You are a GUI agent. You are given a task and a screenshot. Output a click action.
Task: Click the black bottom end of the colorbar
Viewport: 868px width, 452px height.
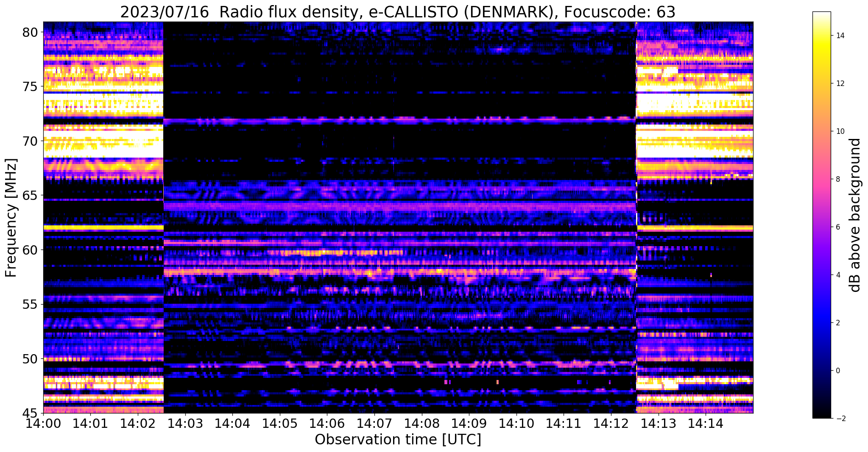[x=821, y=415]
